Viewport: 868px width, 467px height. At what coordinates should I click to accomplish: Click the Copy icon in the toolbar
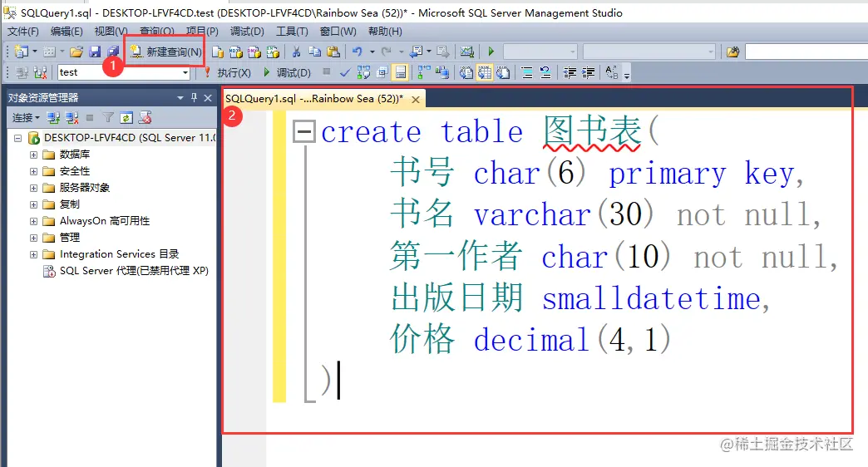(314, 52)
